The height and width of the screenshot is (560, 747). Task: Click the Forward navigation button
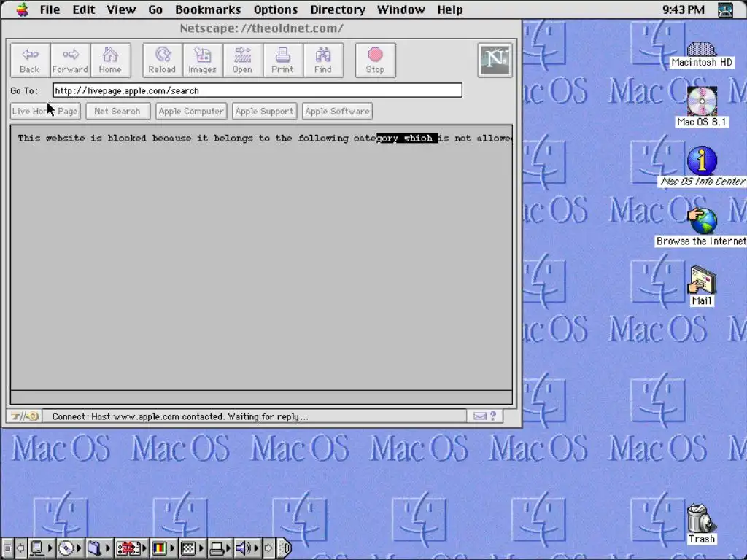[x=70, y=61]
